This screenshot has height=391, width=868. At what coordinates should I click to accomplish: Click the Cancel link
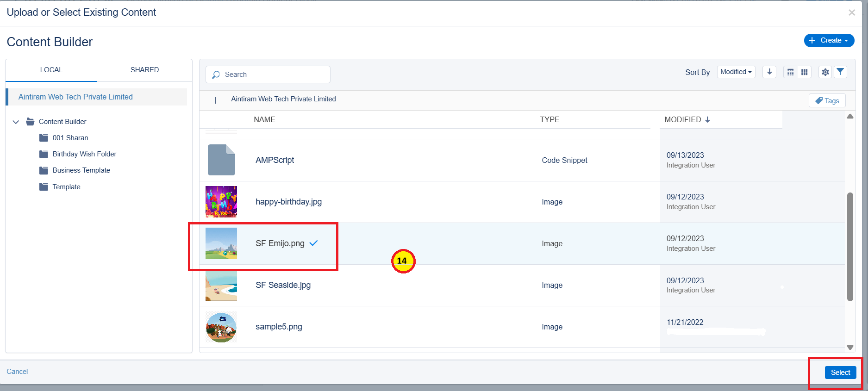[17, 372]
